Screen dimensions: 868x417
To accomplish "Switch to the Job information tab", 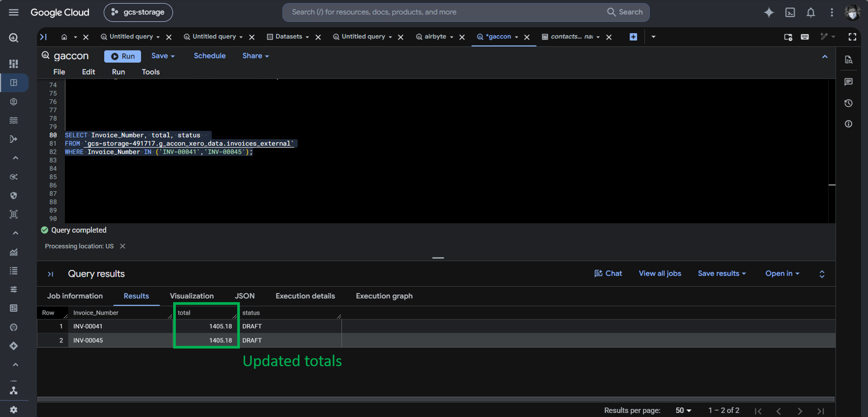I will [75, 296].
